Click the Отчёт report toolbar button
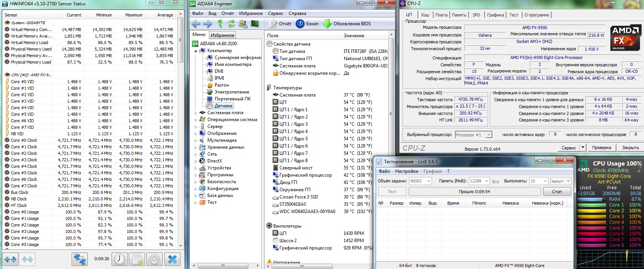Viewport: 644px width, 269px height. 280,24
